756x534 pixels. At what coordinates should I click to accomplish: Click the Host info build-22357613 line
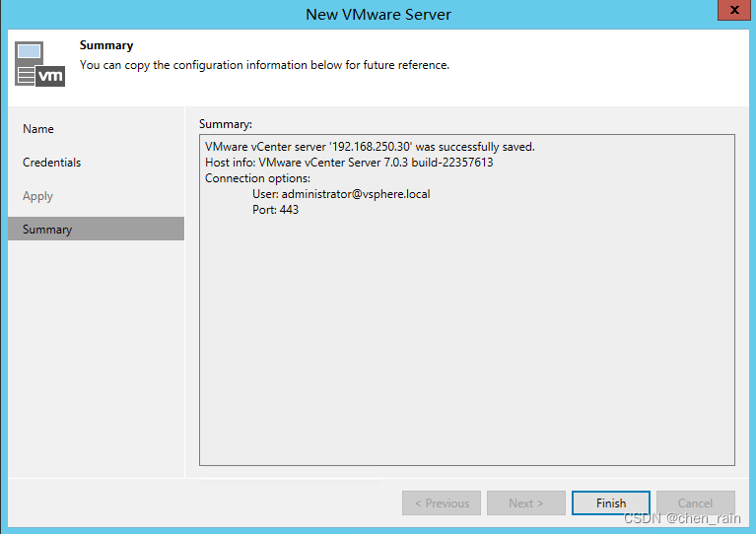coord(349,163)
